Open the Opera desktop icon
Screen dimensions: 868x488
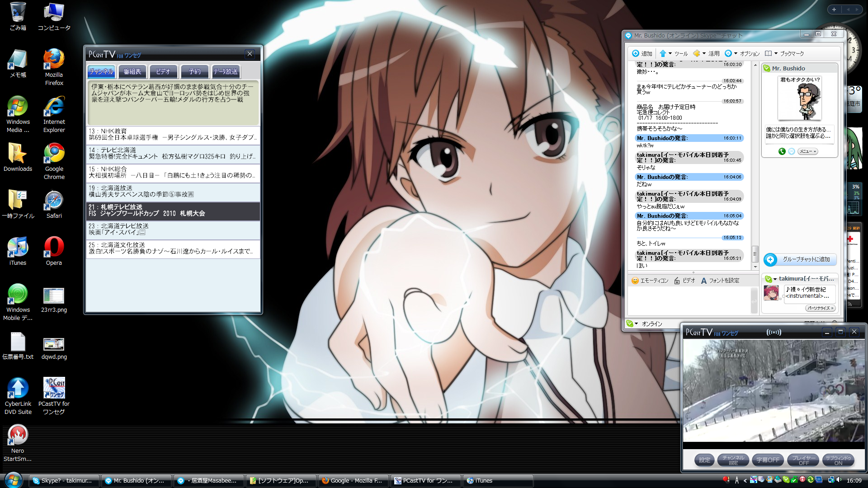[x=54, y=247]
